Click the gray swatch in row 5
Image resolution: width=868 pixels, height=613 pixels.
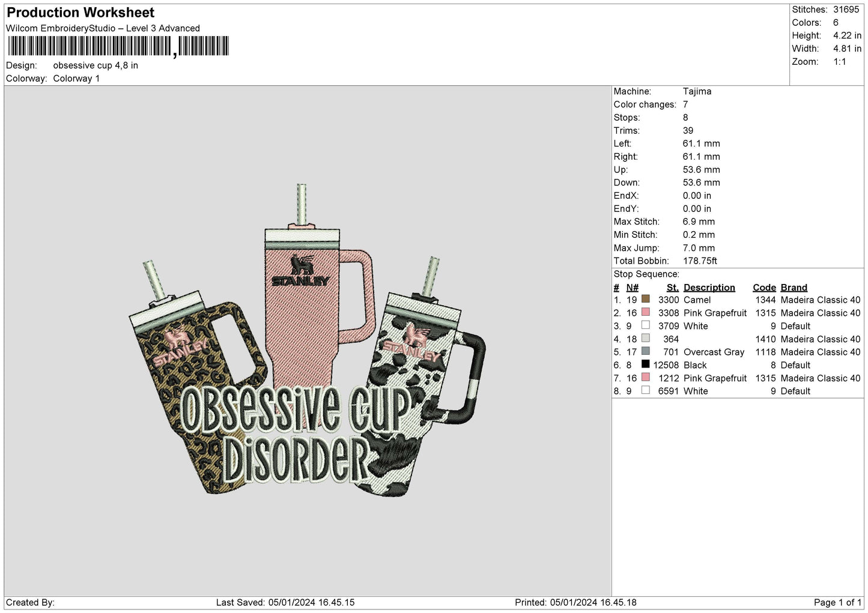[x=646, y=351]
